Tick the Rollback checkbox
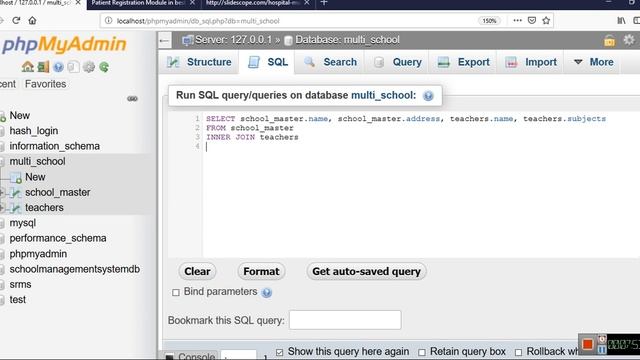Viewport: 640px width, 360px height. 518,352
